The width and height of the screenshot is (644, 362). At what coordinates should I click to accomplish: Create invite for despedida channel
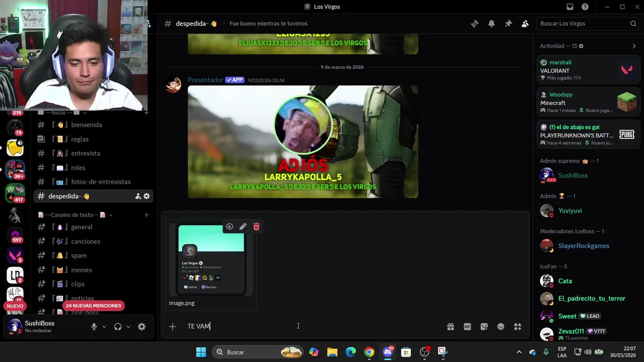pyautogui.click(x=138, y=196)
